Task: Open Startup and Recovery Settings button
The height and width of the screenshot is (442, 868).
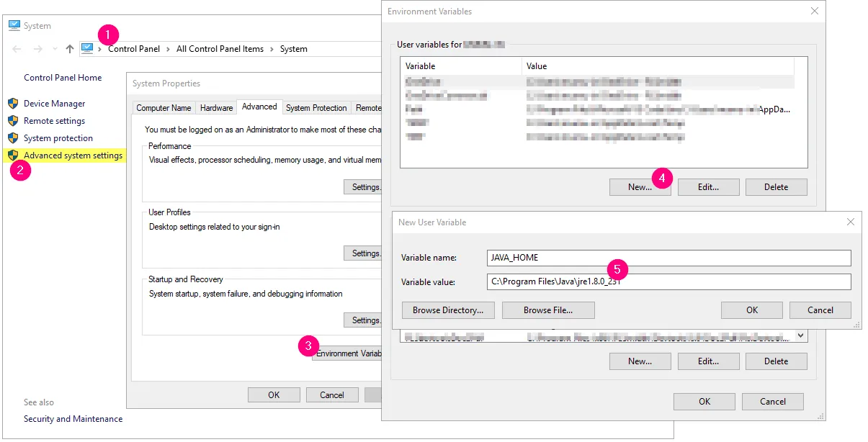Action: pyautogui.click(x=362, y=320)
